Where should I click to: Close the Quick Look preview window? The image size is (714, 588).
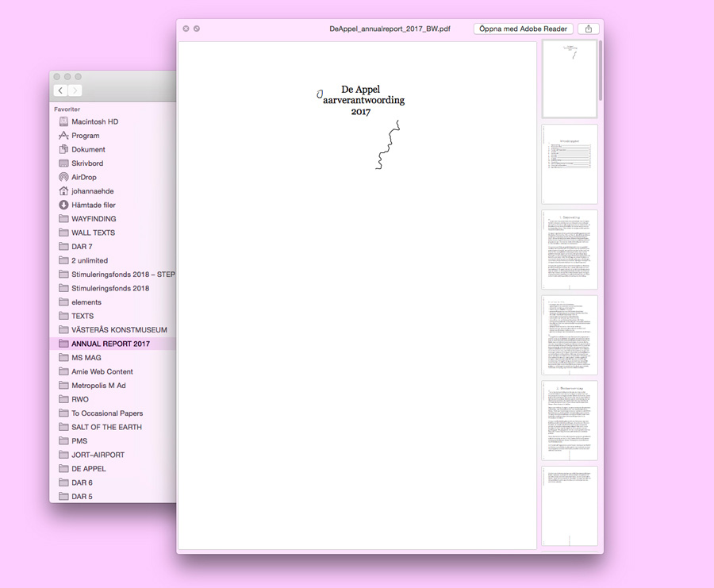coord(186,29)
